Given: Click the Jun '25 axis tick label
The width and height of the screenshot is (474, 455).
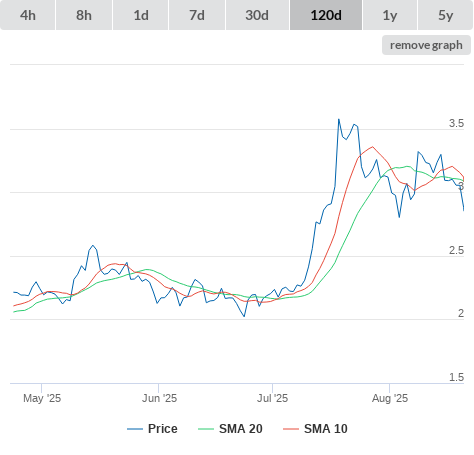Looking at the screenshot, I should (159, 398).
